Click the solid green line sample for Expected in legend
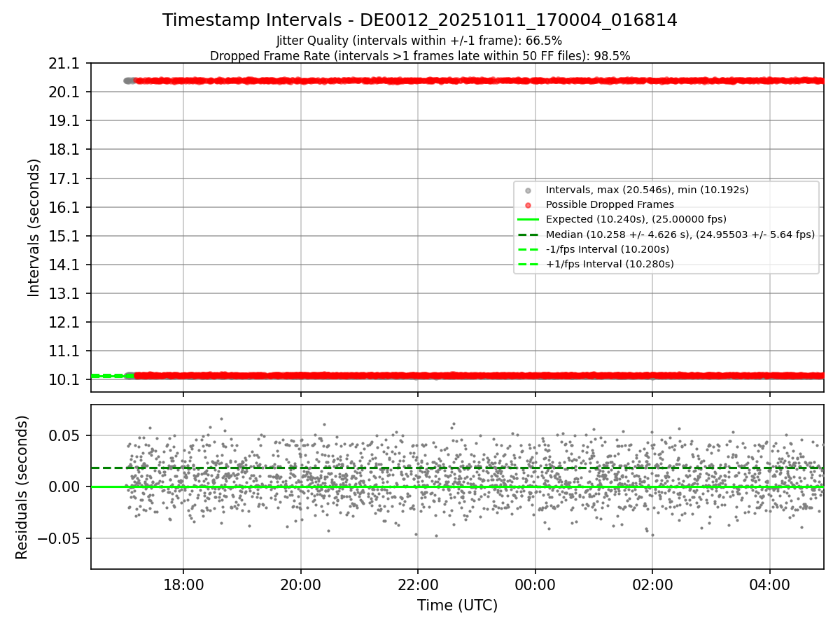The height and width of the screenshot is (630, 840). pos(528,219)
